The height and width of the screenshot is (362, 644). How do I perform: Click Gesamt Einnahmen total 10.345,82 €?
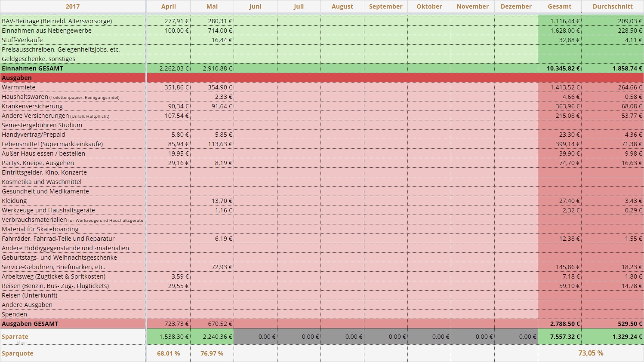563,68
